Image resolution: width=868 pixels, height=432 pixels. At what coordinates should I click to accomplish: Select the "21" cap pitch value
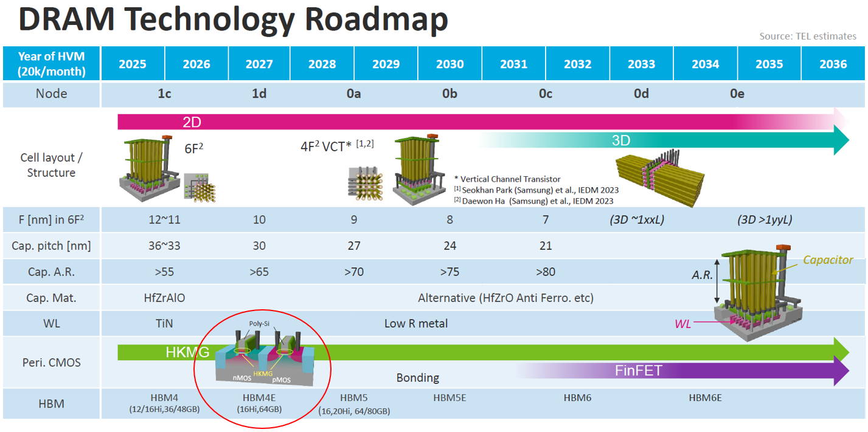point(546,245)
